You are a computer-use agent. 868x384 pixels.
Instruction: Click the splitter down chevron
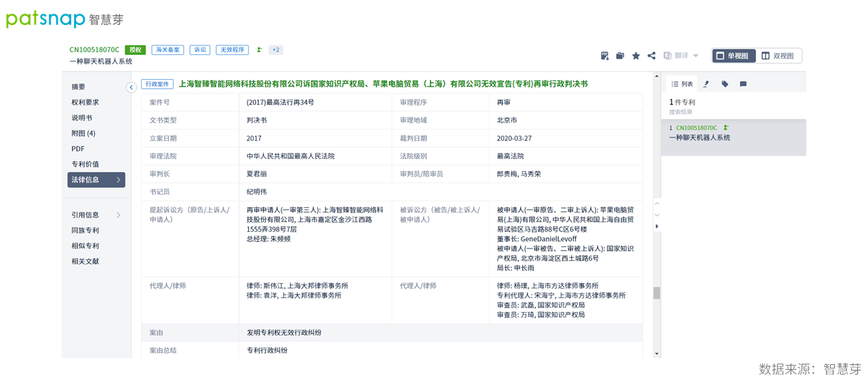pyautogui.click(x=656, y=215)
